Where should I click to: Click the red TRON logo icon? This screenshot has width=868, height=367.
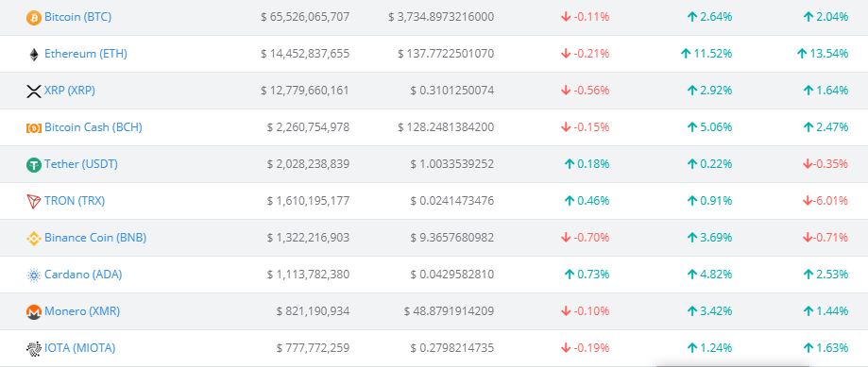(34, 202)
